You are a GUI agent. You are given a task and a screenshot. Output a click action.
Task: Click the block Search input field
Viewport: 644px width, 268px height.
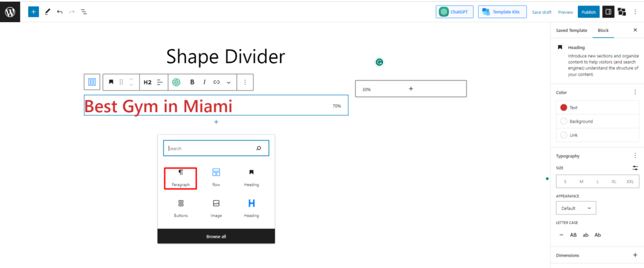(x=216, y=148)
